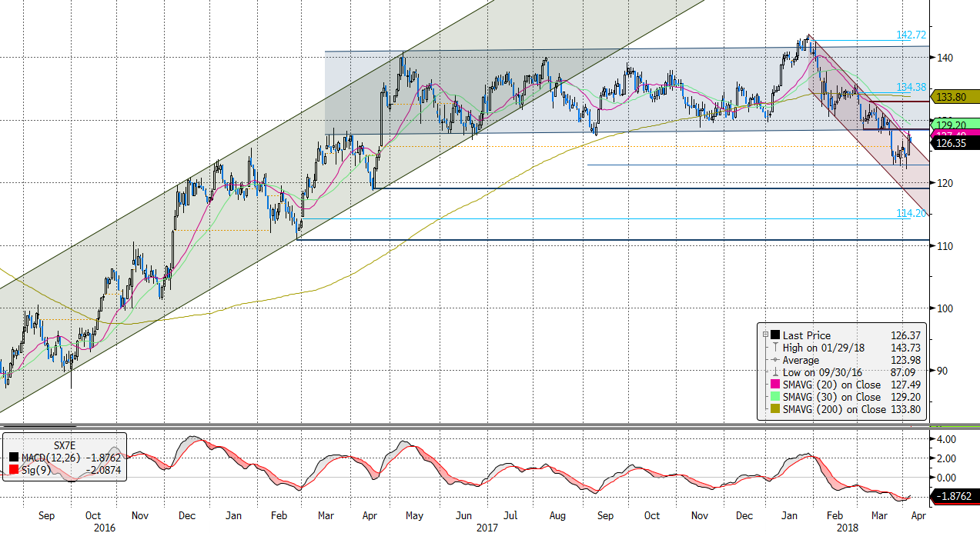Select 'High on 01/29/18' legend row
The image size is (980, 533).
823,348
